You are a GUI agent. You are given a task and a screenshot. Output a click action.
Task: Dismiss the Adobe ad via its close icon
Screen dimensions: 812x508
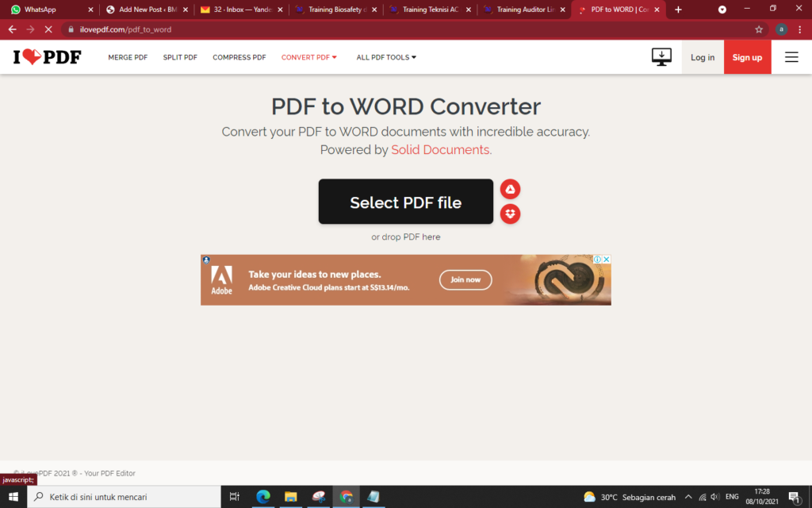coord(605,259)
